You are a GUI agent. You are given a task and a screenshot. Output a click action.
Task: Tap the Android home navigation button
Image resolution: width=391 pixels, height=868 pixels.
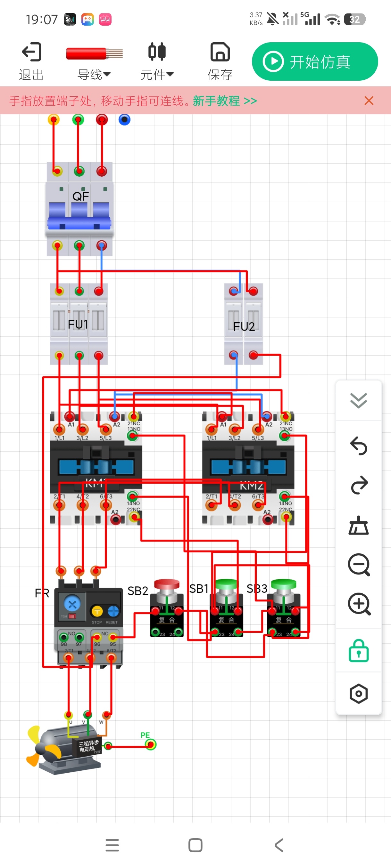pos(195,845)
